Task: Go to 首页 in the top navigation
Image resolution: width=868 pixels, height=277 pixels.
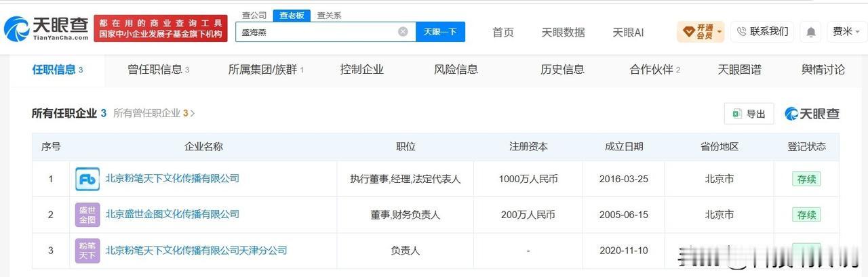Action: click(x=503, y=33)
